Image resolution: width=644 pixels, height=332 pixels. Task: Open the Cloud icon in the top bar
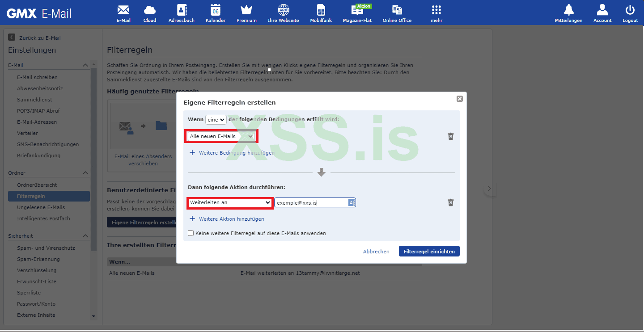point(150,13)
